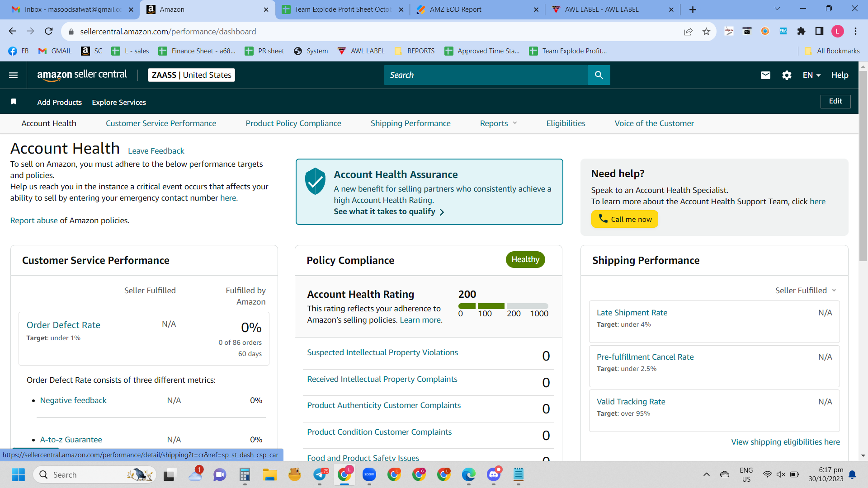Open the Windows Start menu

[x=18, y=474]
